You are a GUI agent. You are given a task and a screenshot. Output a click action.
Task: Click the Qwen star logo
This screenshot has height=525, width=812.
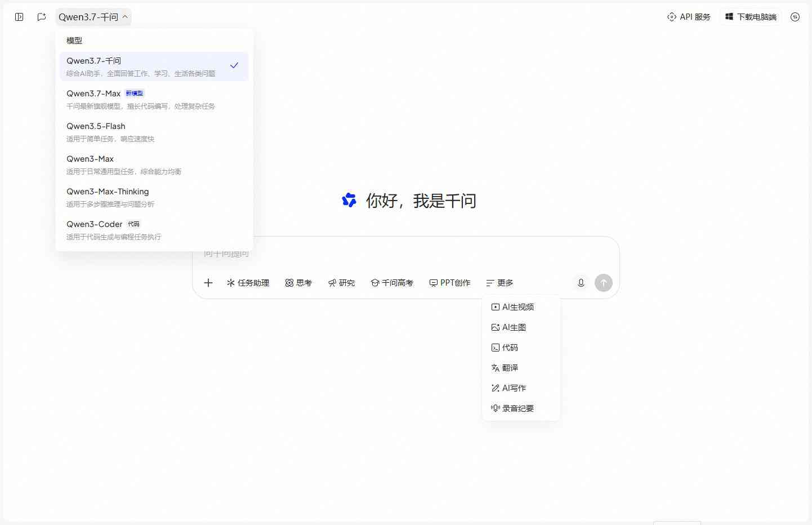click(x=349, y=200)
